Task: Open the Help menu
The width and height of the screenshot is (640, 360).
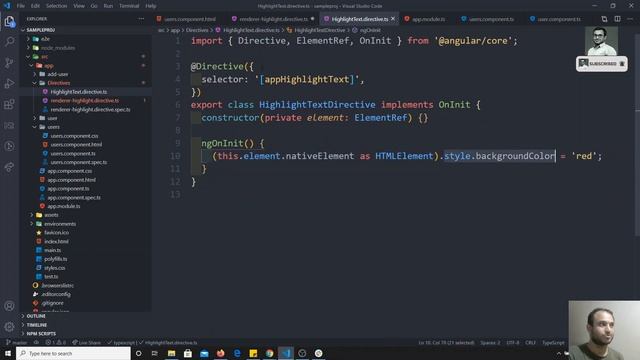Action: (x=151, y=6)
